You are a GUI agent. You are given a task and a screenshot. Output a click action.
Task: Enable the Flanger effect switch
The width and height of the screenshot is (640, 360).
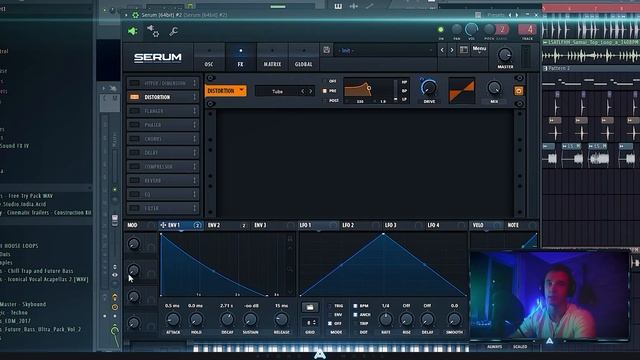134,111
